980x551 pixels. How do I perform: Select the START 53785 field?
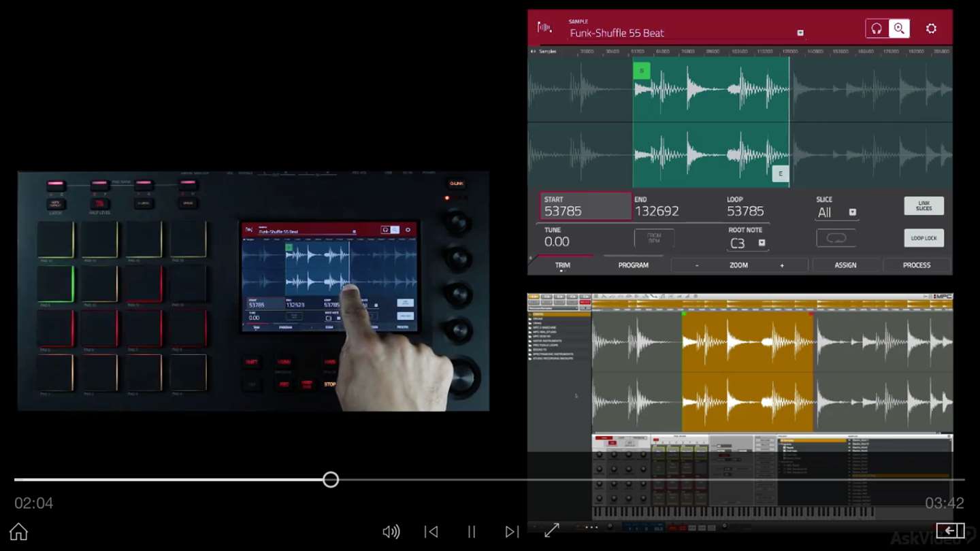(x=586, y=206)
